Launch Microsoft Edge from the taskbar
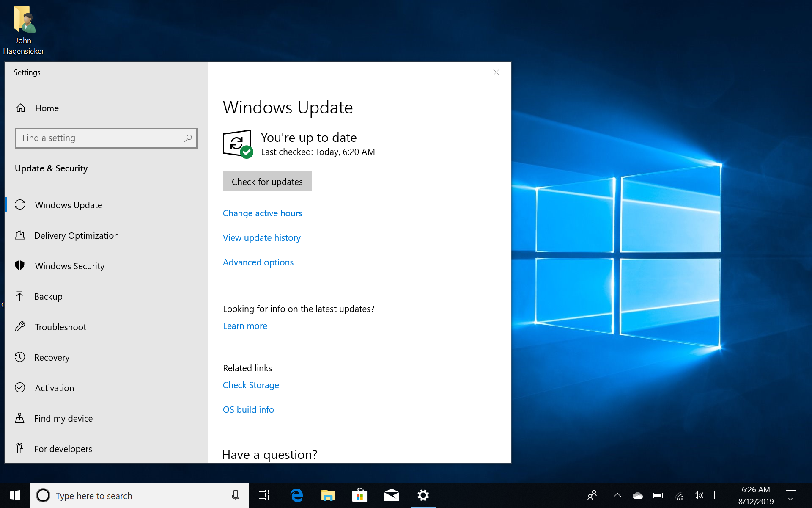The image size is (812, 508). pyautogui.click(x=297, y=495)
